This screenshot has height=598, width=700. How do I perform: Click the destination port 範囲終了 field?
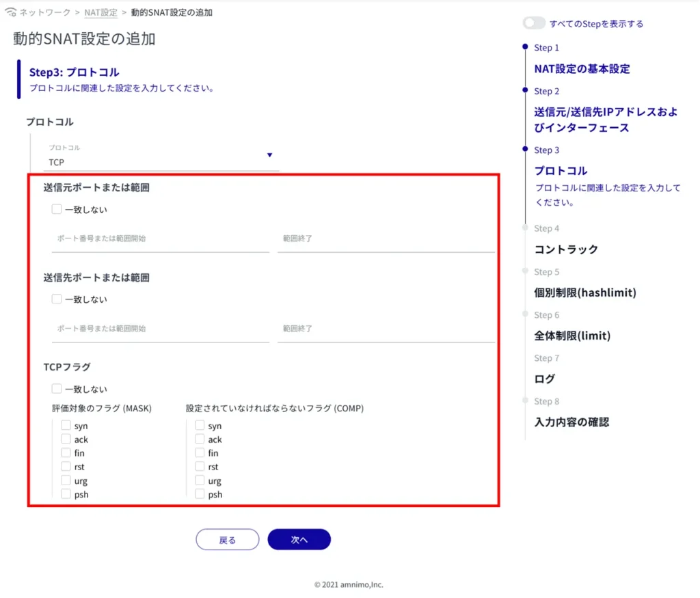tap(386, 329)
